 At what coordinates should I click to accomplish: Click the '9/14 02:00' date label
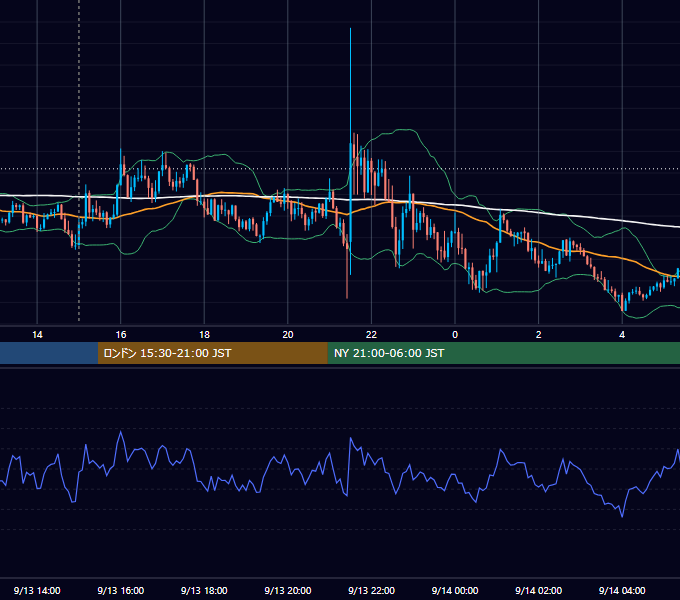[x=539, y=590]
